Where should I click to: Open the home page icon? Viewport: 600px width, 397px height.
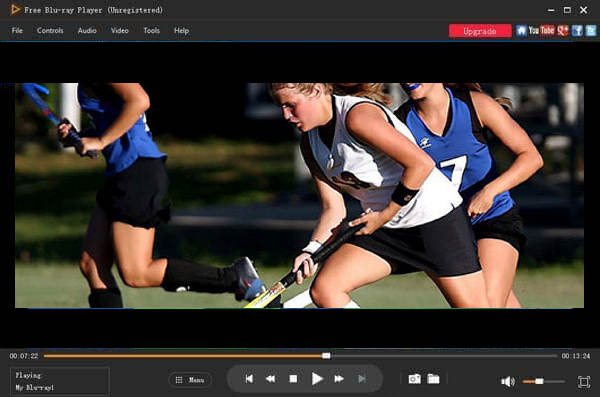[521, 31]
